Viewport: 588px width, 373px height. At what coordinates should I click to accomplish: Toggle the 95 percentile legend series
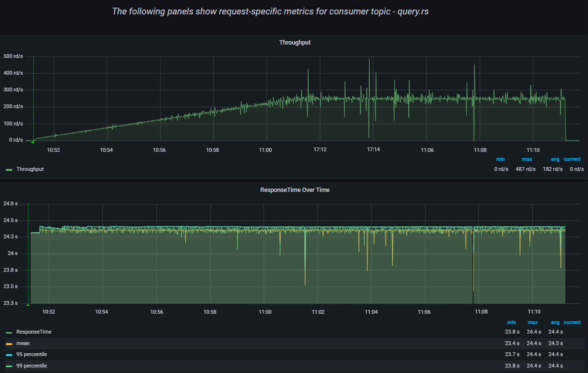pyautogui.click(x=31, y=354)
